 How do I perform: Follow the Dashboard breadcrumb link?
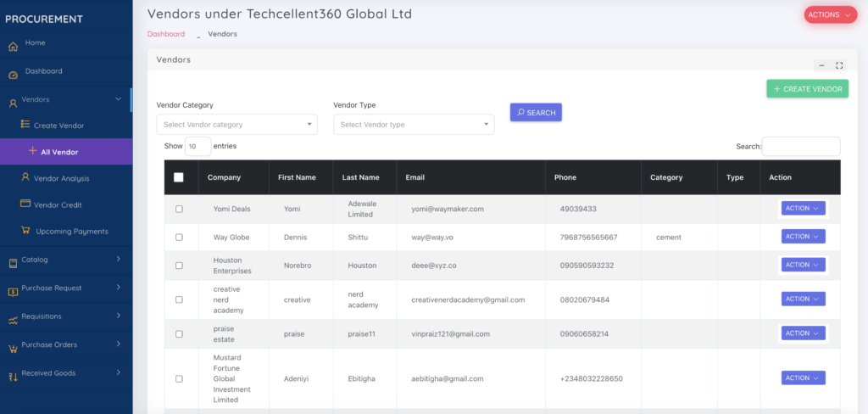click(165, 34)
